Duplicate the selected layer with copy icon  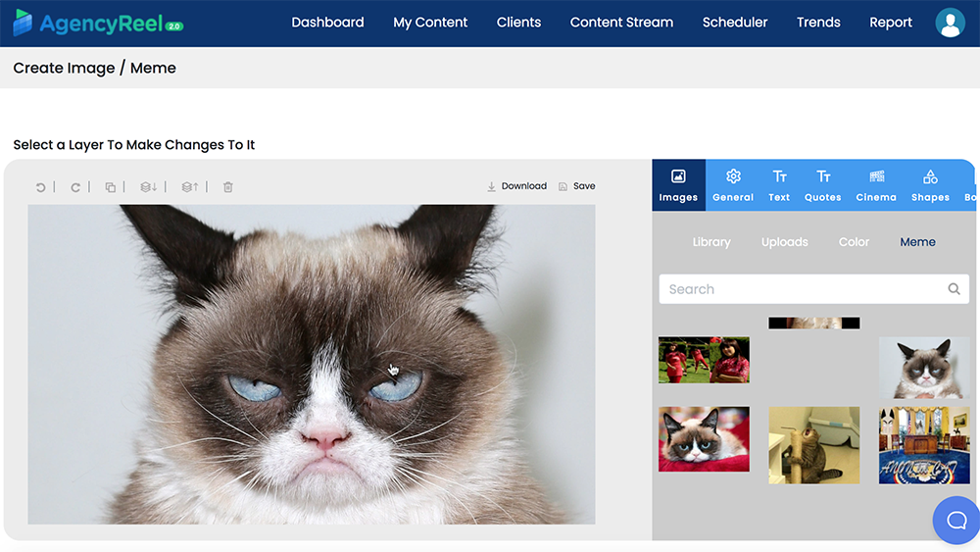point(111,187)
